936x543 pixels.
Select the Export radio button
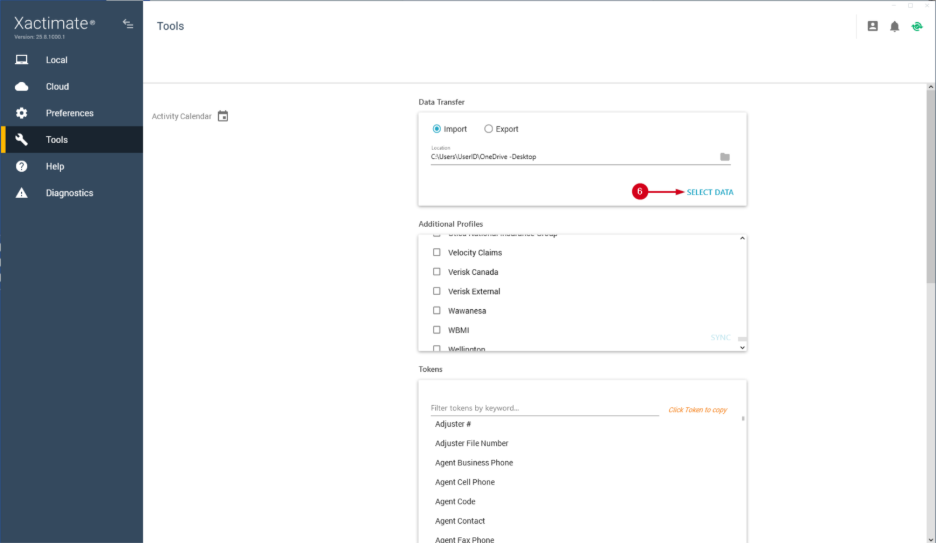[x=488, y=129]
